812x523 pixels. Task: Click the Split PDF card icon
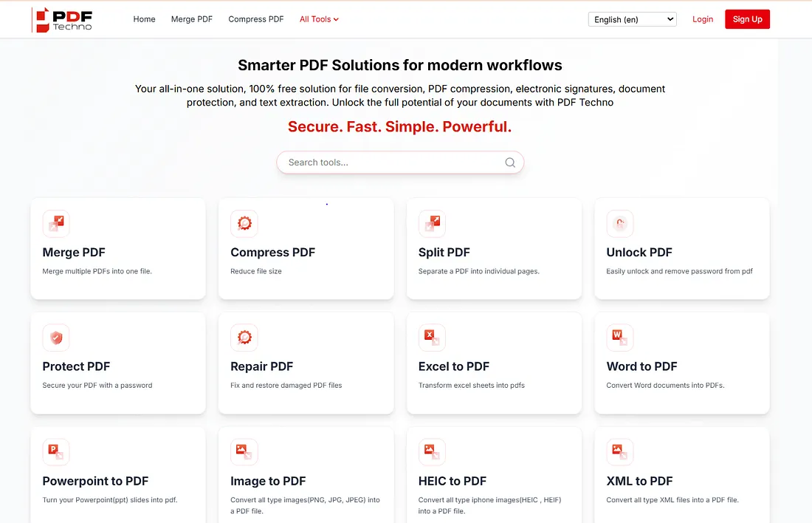pos(432,224)
